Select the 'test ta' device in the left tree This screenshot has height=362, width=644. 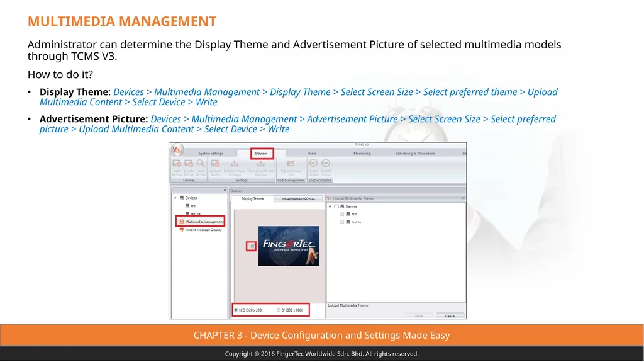click(193, 213)
